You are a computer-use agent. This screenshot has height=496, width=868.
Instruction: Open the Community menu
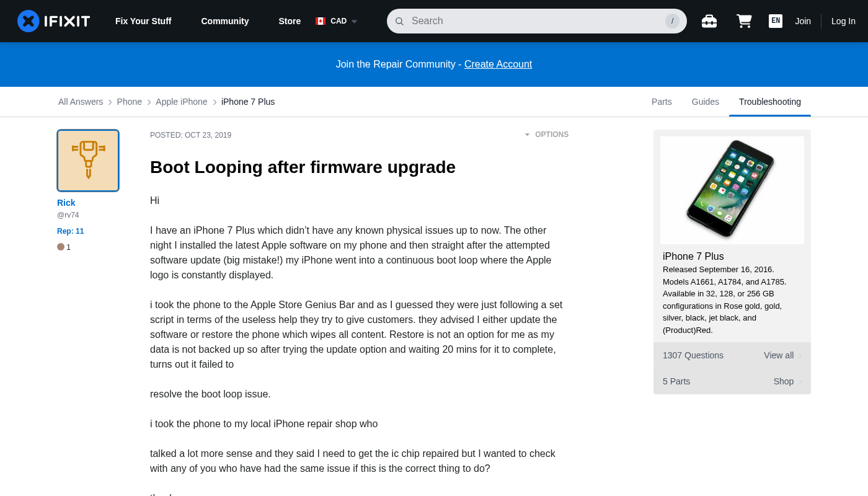[224, 21]
